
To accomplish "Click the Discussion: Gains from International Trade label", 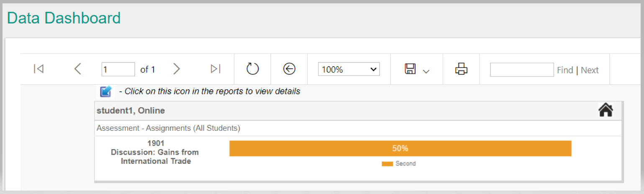I will click(155, 157).
